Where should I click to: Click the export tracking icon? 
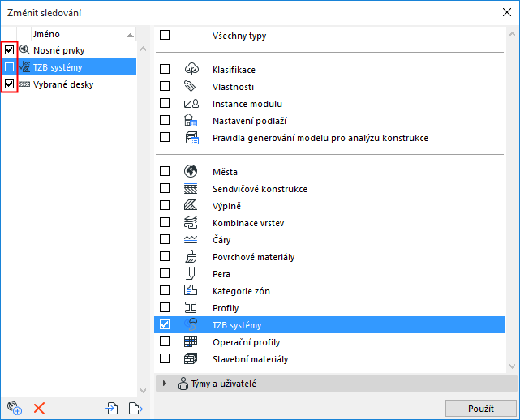click(x=135, y=408)
